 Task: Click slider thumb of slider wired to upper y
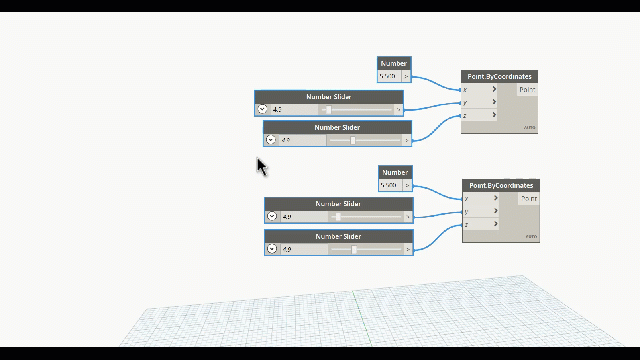[329, 109]
